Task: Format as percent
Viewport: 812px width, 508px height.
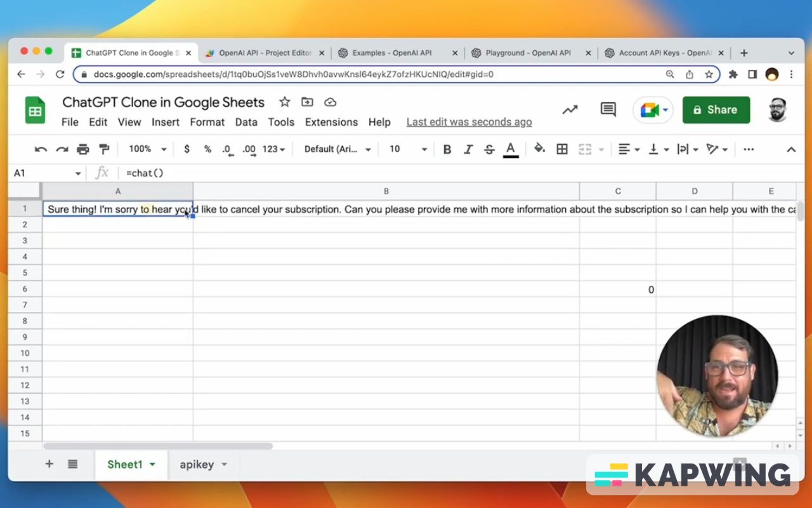Action: tap(207, 149)
